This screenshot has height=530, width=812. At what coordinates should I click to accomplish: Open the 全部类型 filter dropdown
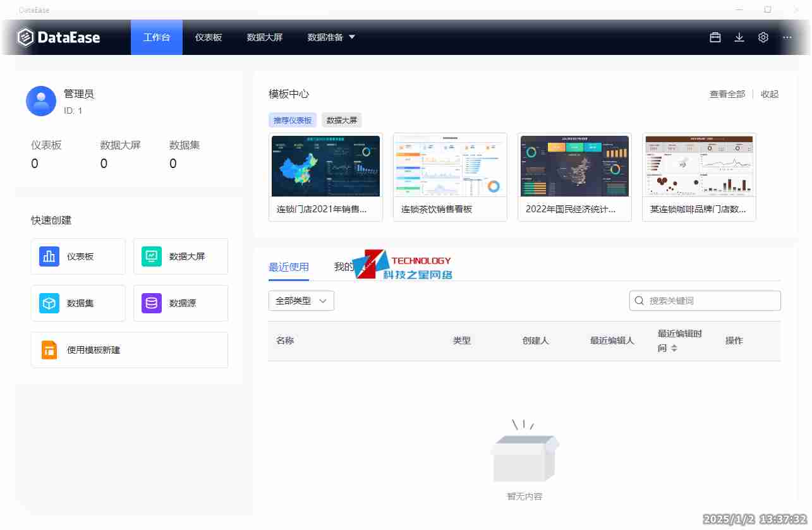coord(301,301)
